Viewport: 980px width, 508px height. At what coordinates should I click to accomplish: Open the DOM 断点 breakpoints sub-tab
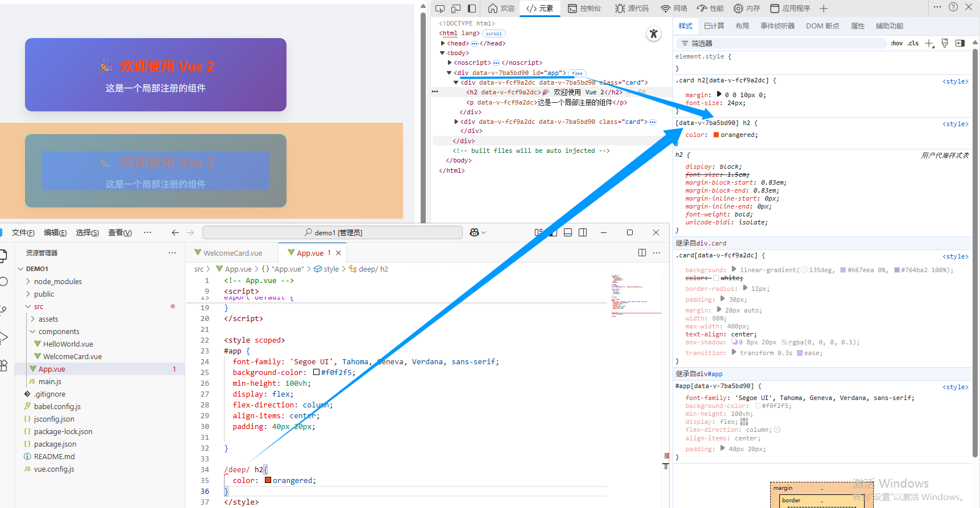point(823,26)
